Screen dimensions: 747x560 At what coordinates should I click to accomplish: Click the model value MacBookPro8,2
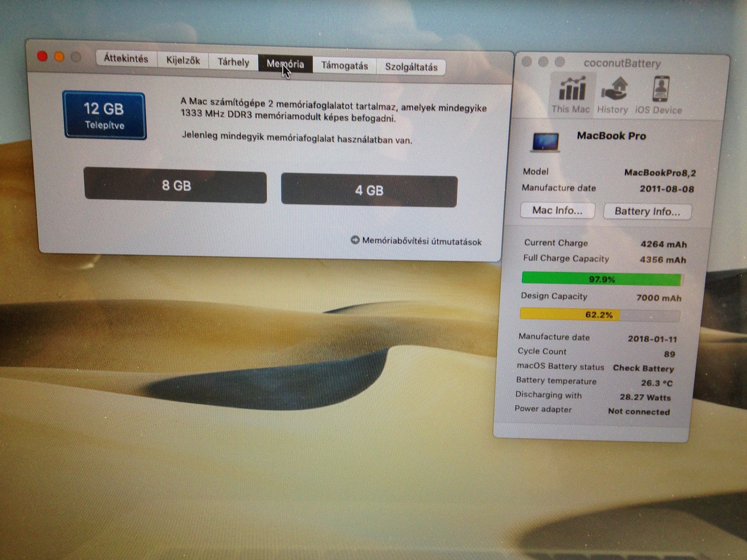point(660,173)
